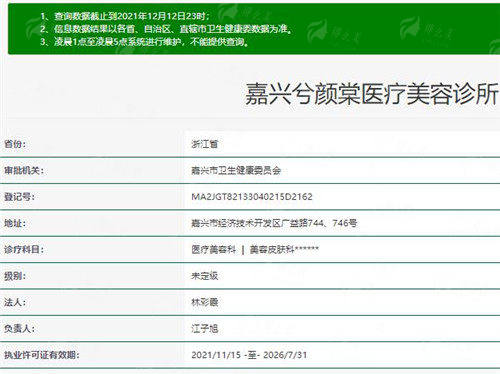Screen dimensions: 500x374
Task: Click notice line 1 about 2021年12月12日23时
Action: point(125,16)
